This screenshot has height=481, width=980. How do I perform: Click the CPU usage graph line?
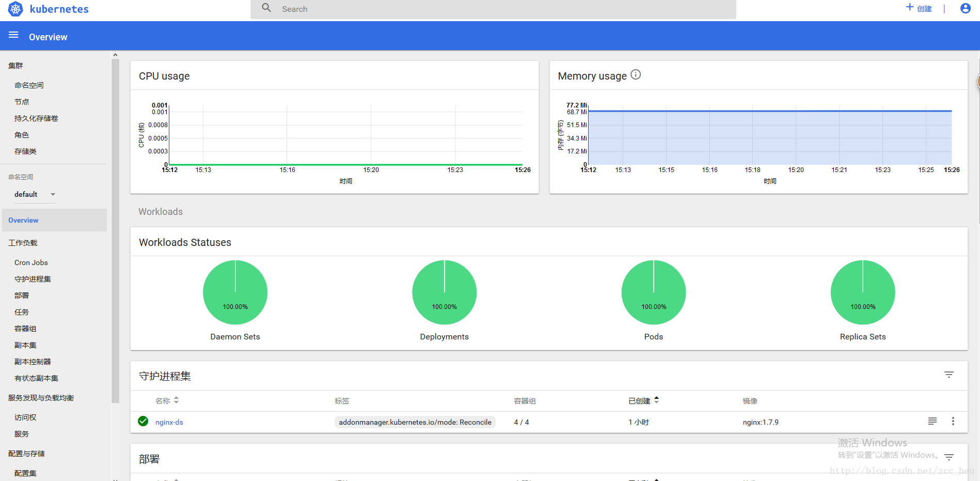click(346, 165)
